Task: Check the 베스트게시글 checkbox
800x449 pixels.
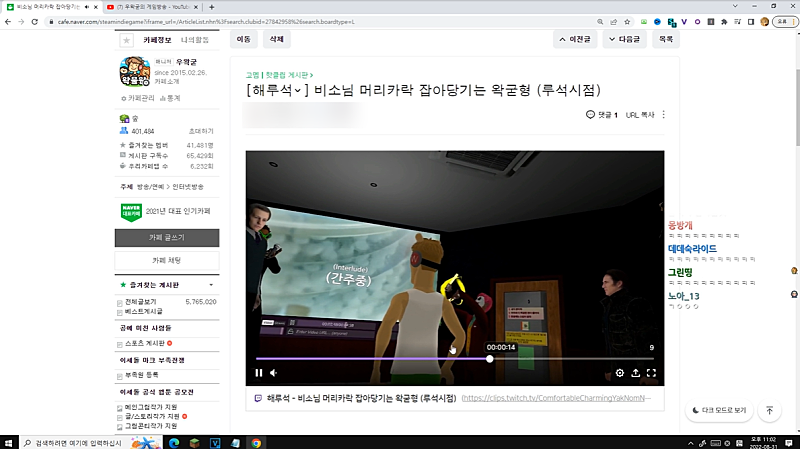Action: click(x=121, y=312)
